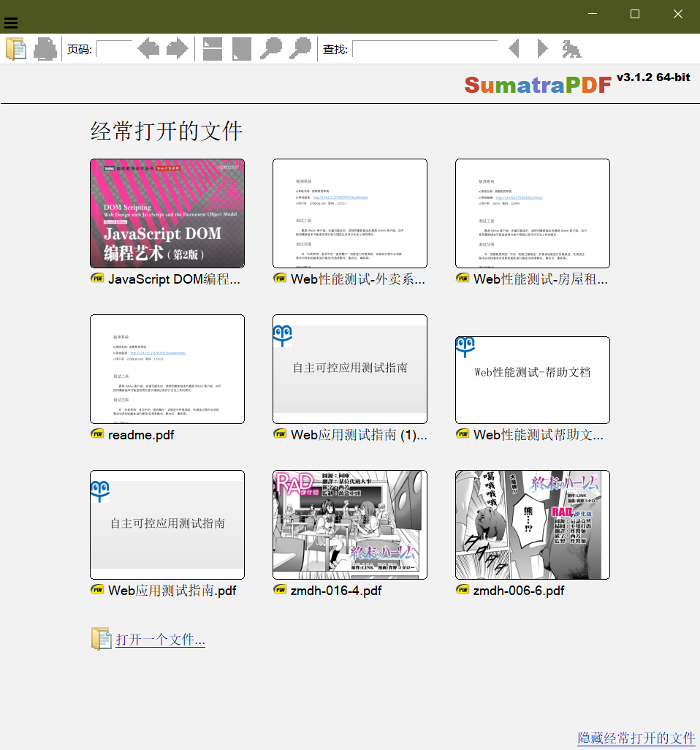Viewport: 700px width, 750px height.
Task: Open Web应用测试指南.pdf thumbnail
Action: (x=167, y=525)
